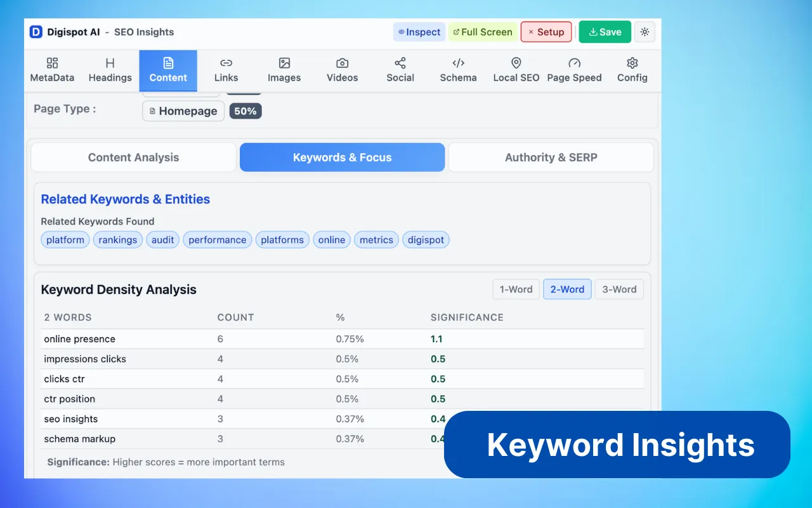Click the 50% confidence badge
This screenshot has width=812, height=508.
coord(246,111)
